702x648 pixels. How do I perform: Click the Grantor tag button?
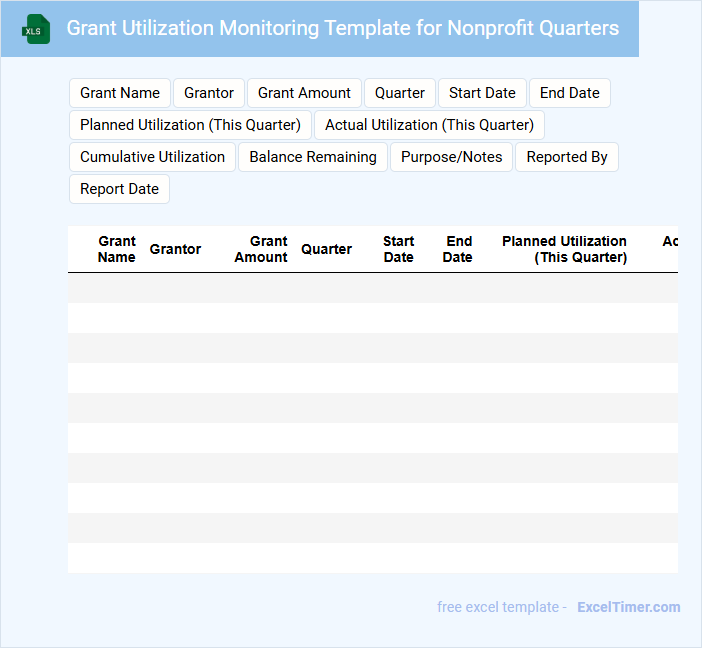209,93
